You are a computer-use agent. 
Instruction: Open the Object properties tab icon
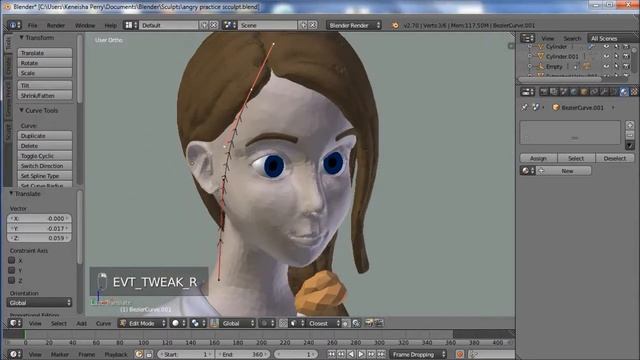[584, 92]
